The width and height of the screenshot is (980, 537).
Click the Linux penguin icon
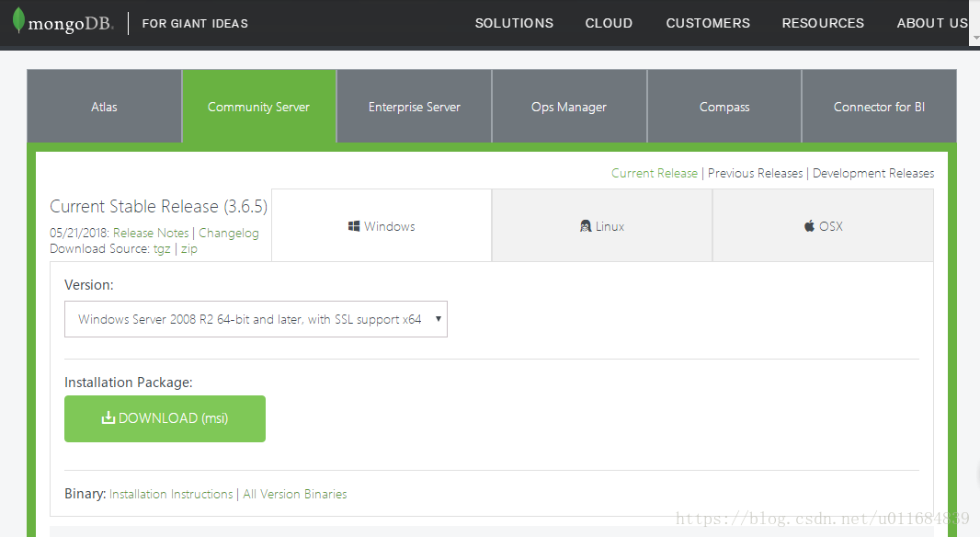586,226
